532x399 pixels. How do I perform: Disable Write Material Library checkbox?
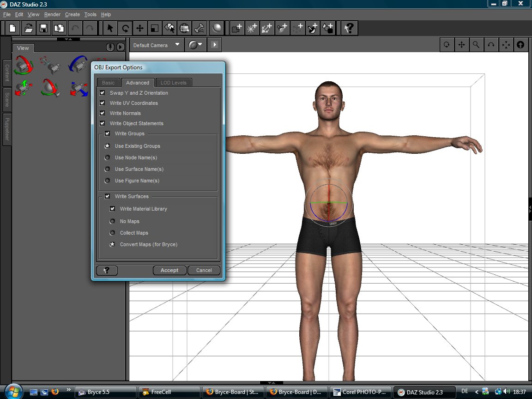[x=112, y=209]
